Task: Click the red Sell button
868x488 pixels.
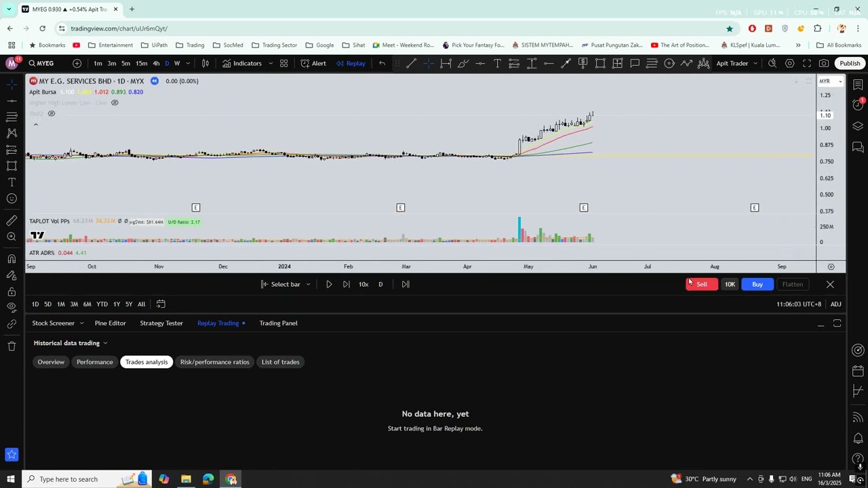Action: pyautogui.click(x=701, y=284)
